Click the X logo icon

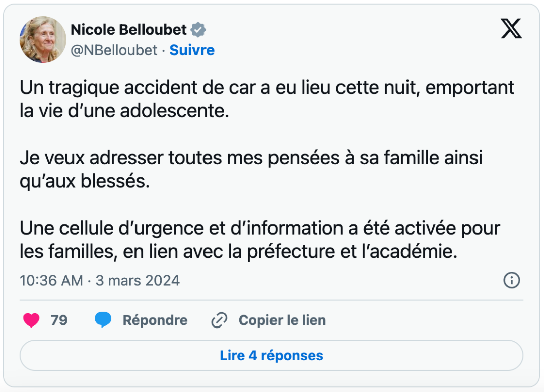pyautogui.click(x=511, y=29)
